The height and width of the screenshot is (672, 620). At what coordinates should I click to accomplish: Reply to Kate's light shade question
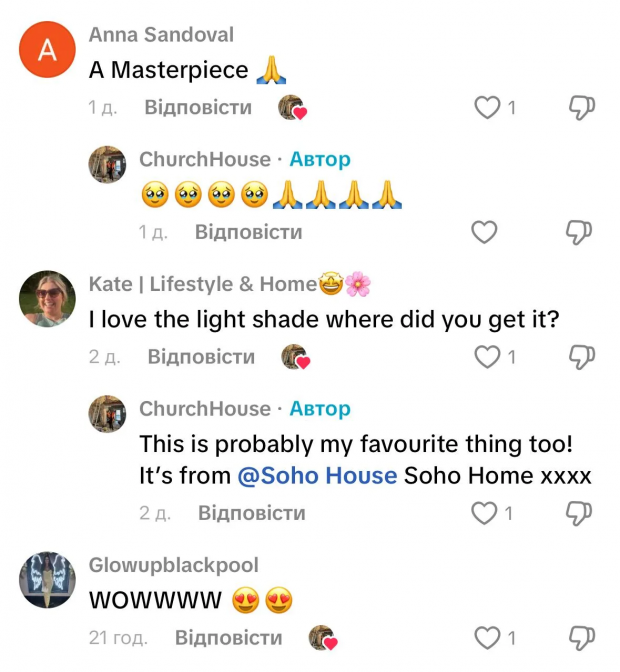click(201, 357)
